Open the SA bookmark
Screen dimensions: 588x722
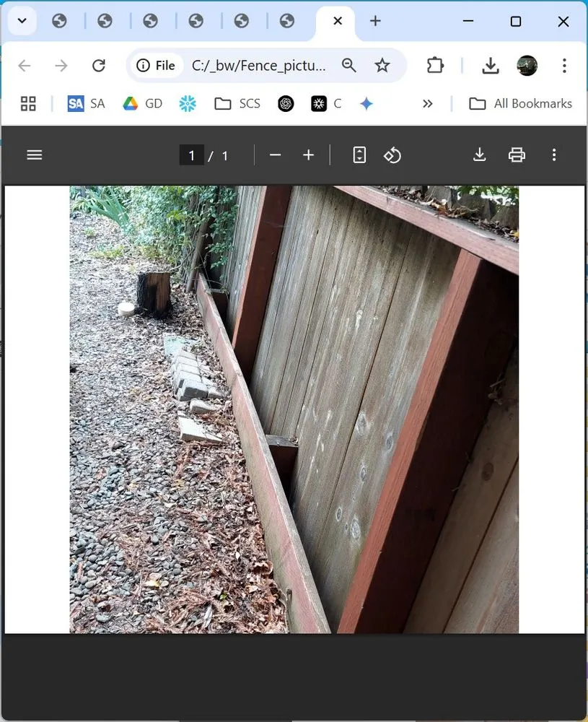[x=86, y=103]
